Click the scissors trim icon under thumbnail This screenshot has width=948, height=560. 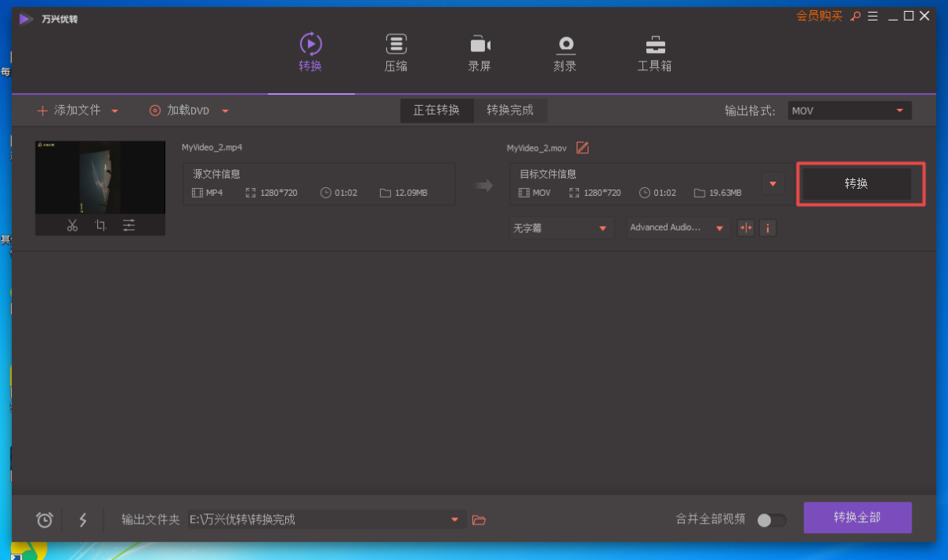tap(73, 225)
